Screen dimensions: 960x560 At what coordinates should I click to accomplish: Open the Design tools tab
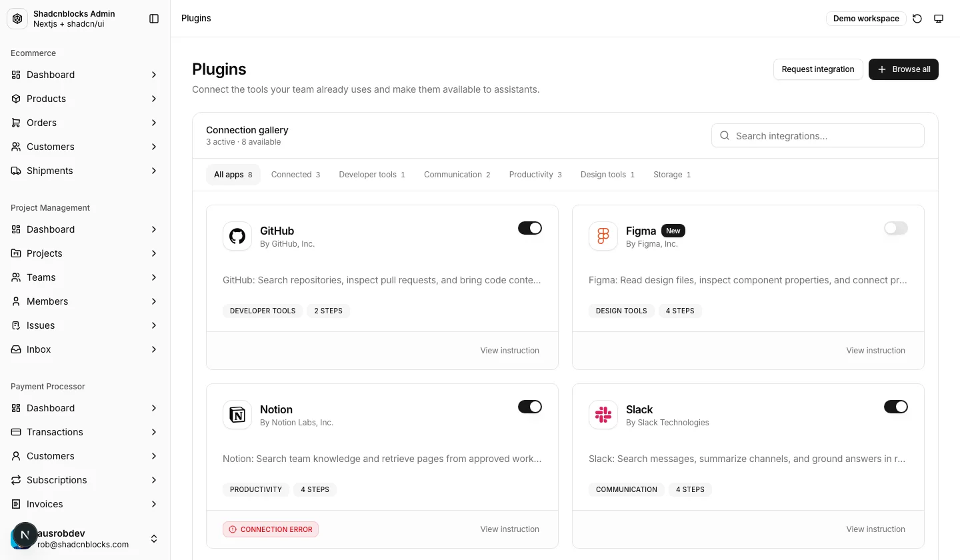tap(607, 175)
